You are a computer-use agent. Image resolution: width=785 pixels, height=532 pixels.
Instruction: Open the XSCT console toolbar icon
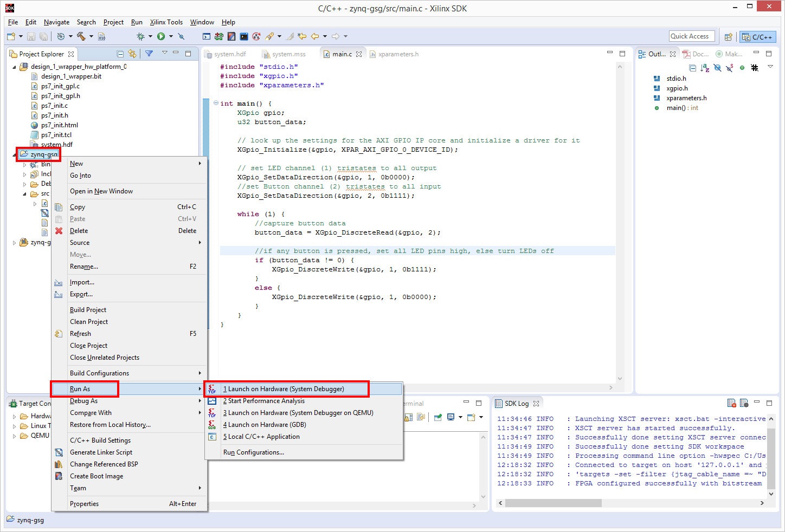pyautogui.click(x=207, y=36)
